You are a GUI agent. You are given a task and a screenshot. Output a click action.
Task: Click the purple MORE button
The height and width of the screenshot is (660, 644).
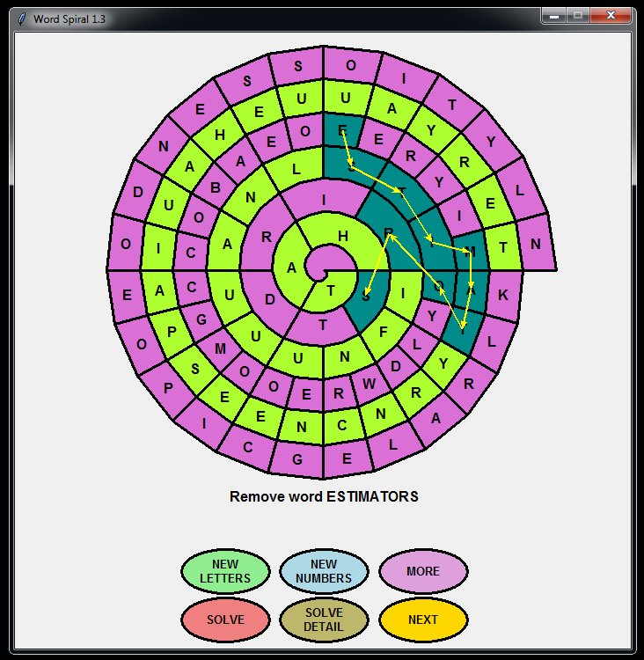423,571
